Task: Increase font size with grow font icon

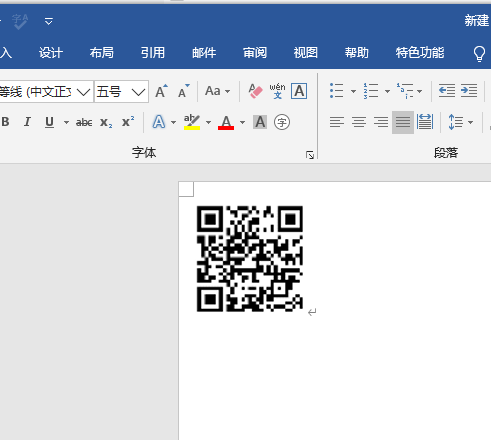Action: point(161,91)
